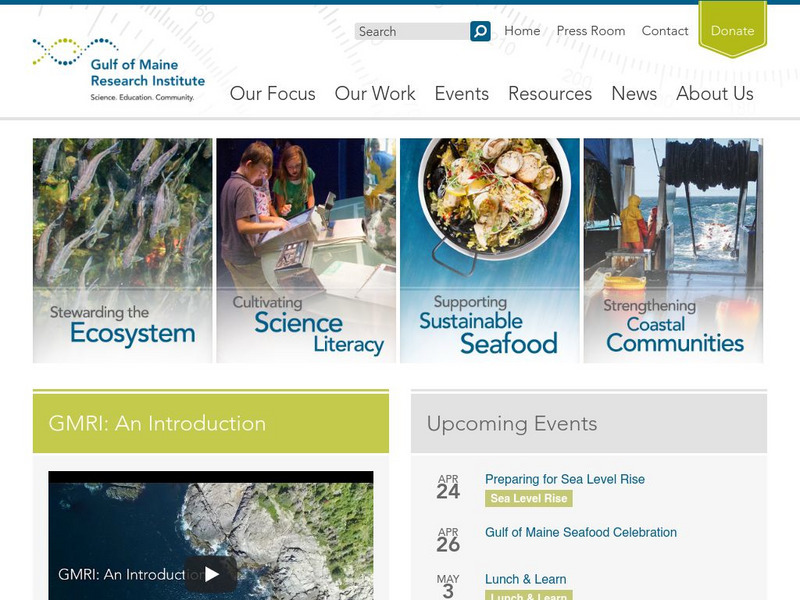800x600 pixels.
Task: Open the Our Focus menu
Action: click(x=272, y=93)
